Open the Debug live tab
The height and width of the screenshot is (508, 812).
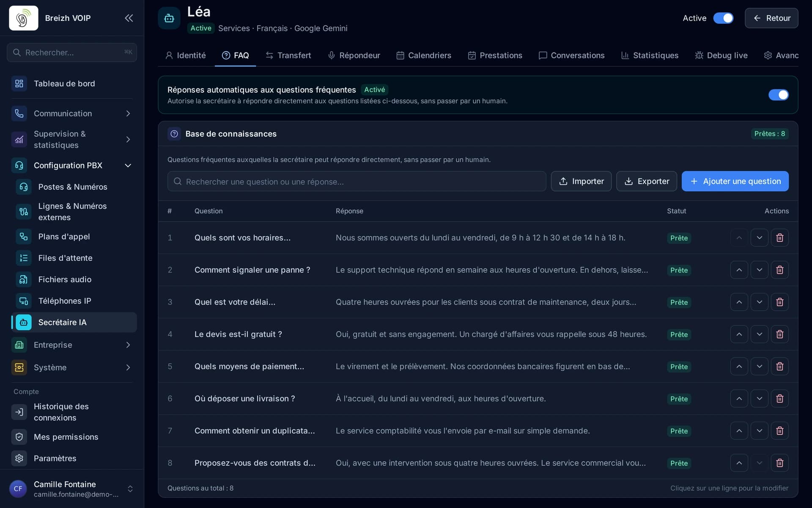point(721,55)
